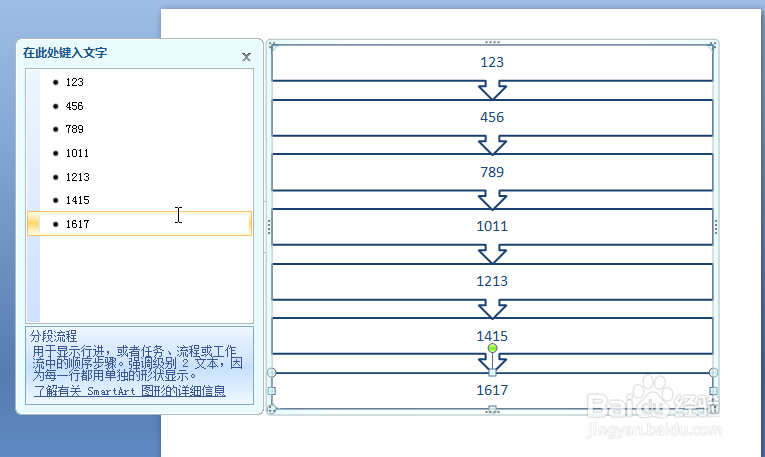Click left-middle square handle of 1617 shape
Screen dimensions: 765x457
click(272, 391)
